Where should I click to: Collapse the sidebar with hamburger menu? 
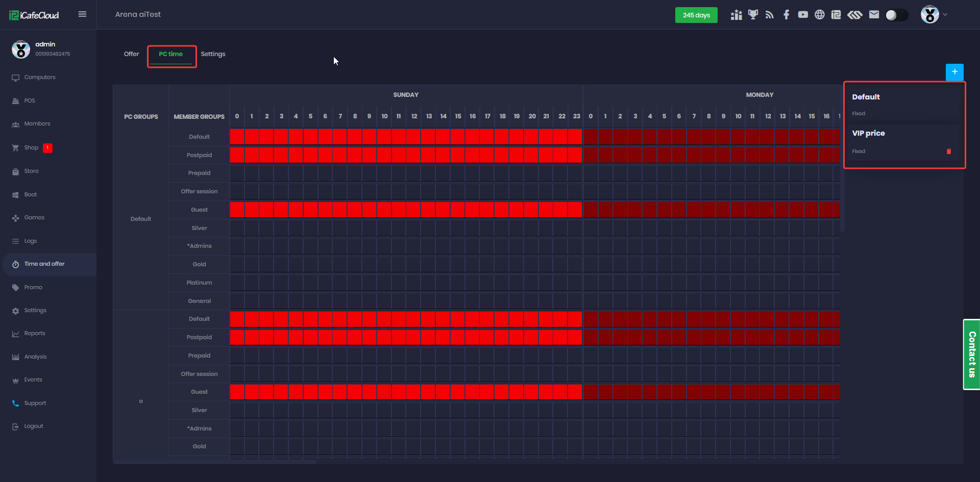(x=82, y=14)
